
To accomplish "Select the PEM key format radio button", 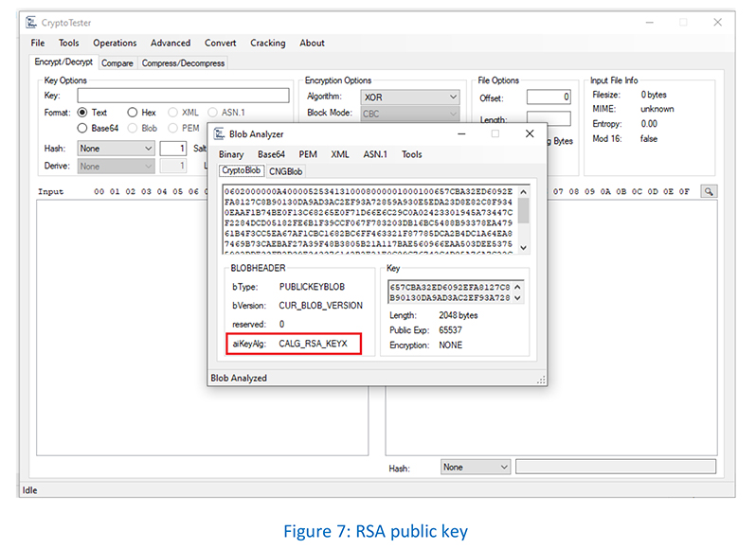I will coord(172,128).
